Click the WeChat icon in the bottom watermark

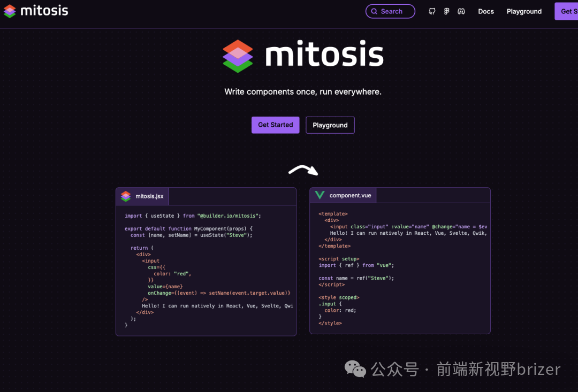click(x=355, y=369)
